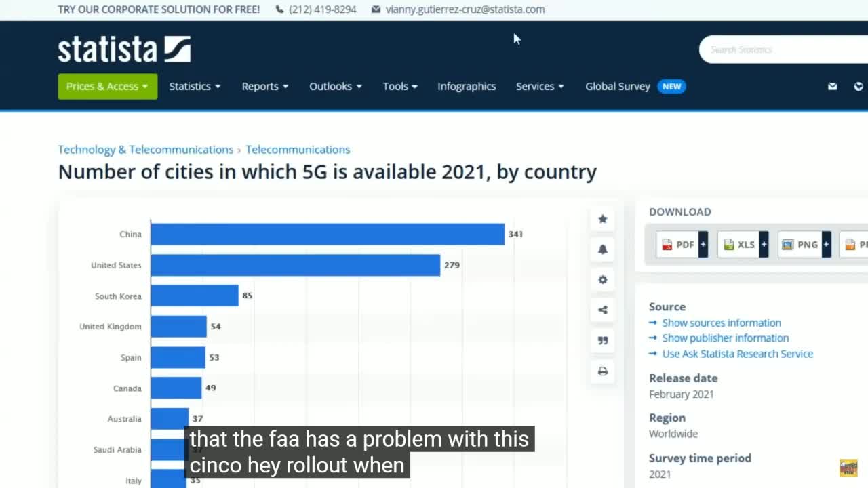Screen dimensions: 868x488
Task: Print the chart with the printer icon
Action: click(602, 371)
